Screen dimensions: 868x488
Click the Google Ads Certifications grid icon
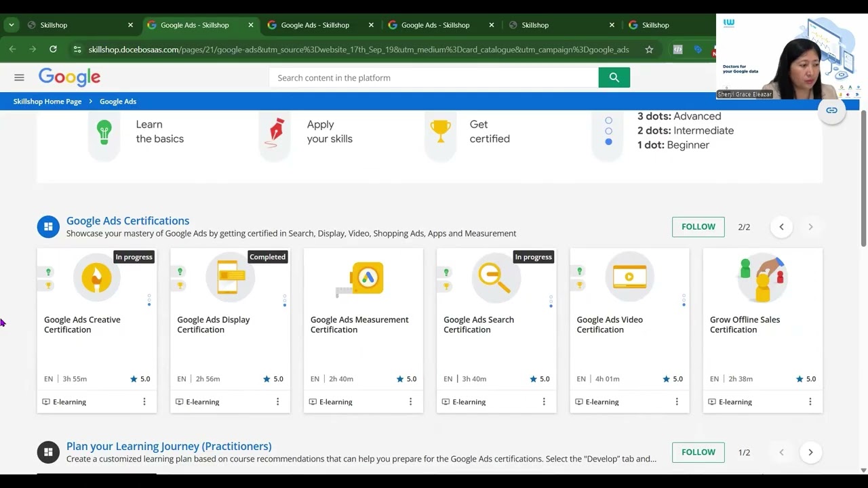(48, 227)
